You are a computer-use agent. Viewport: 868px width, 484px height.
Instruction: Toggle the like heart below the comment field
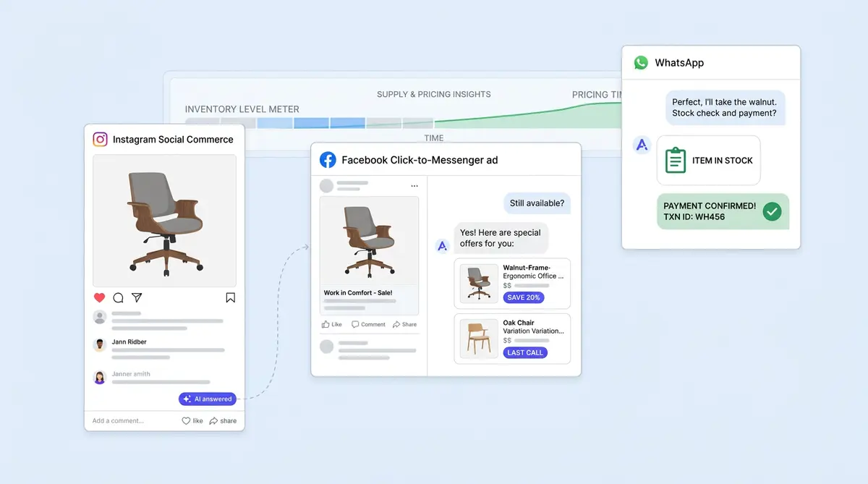(x=187, y=420)
